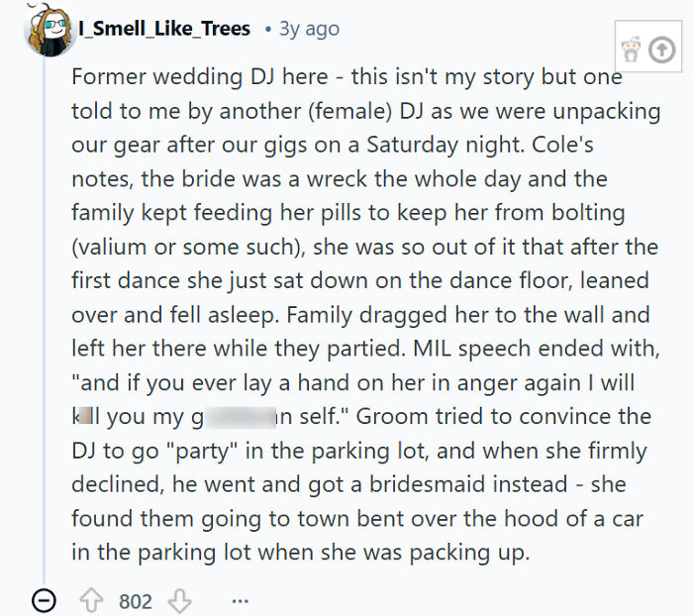693x616 pixels.
Task: Open the three-dot more options menu
Action: 240,600
